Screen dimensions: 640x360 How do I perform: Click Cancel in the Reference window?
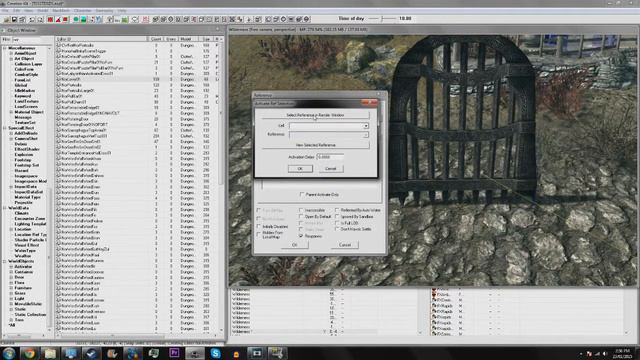(x=345, y=245)
